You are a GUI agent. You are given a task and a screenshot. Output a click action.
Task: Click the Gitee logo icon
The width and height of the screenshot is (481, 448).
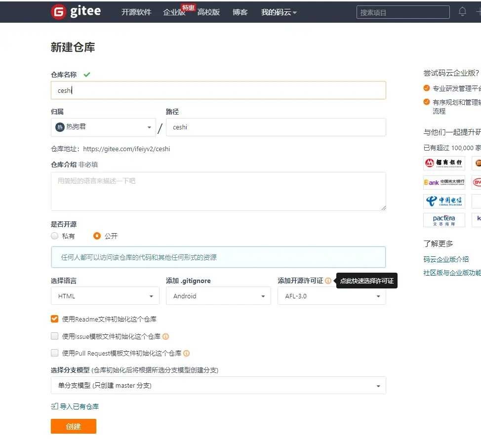[59, 12]
